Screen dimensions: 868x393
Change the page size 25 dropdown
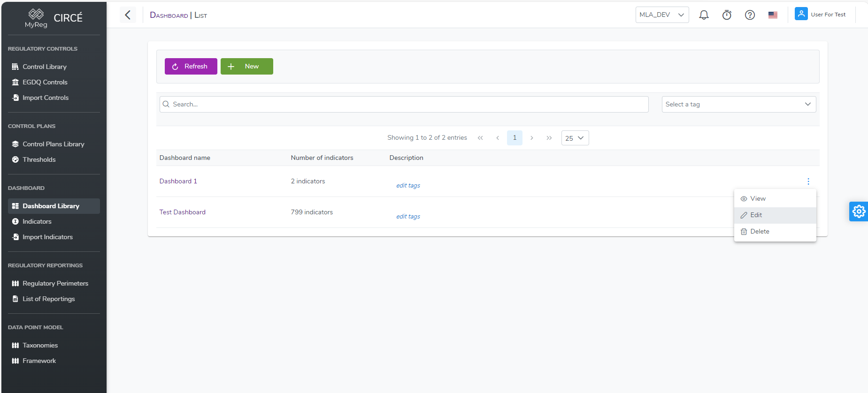pos(575,138)
